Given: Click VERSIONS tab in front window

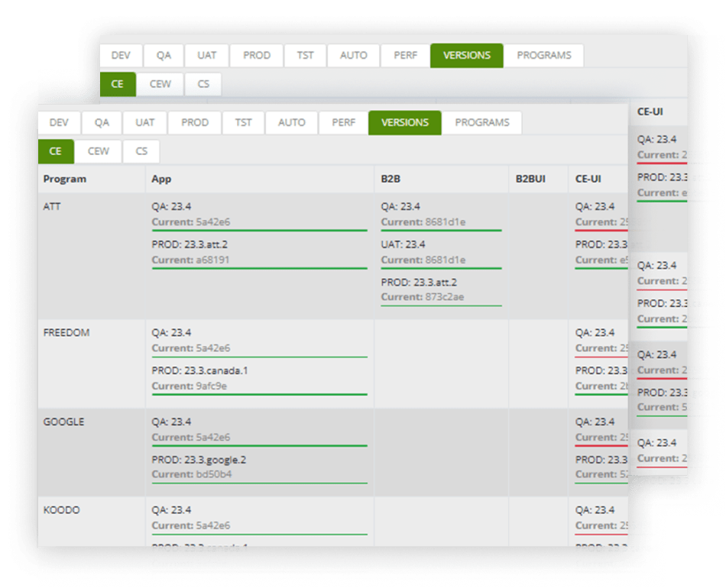Looking at the screenshot, I should point(405,123).
